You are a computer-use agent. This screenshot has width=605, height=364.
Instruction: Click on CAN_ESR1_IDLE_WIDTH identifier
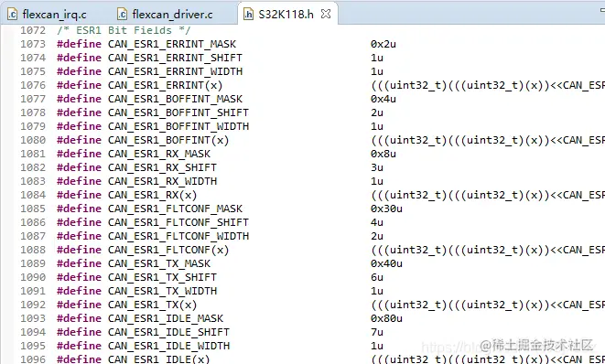[168, 346]
